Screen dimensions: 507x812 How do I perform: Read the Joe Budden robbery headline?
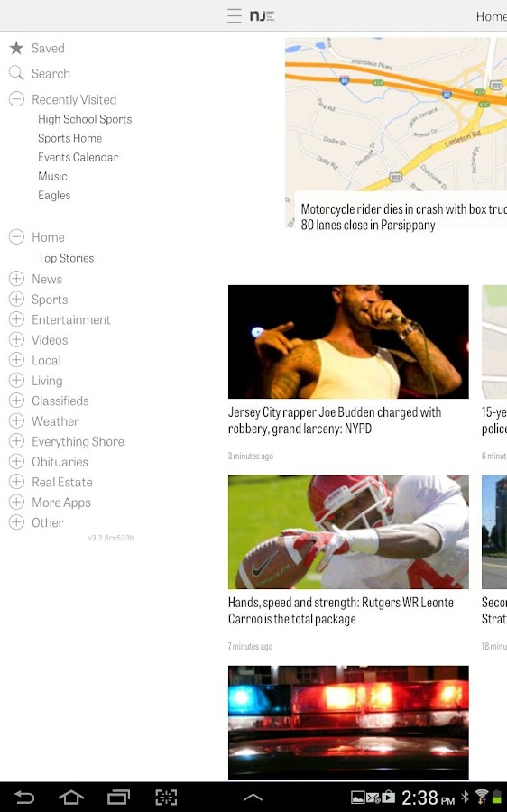click(x=335, y=420)
